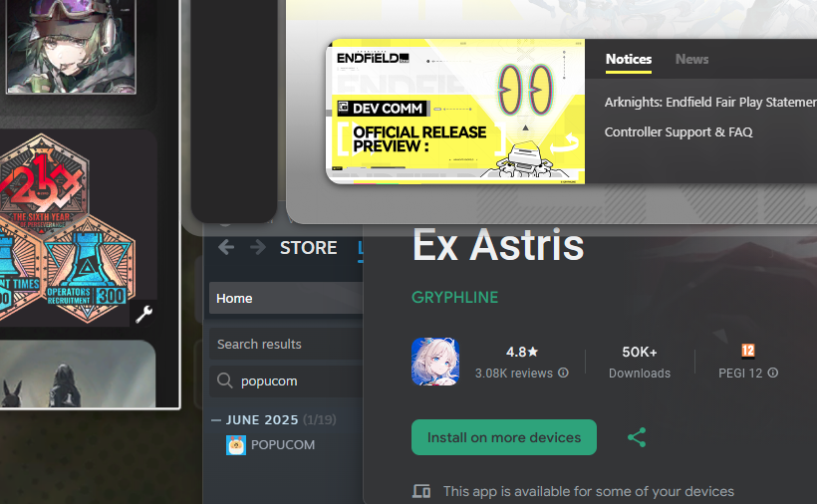The height and width of the screenshot is (504, 817).
Task: Collapse the JUNE 2025 group
Action: point(216,420)
